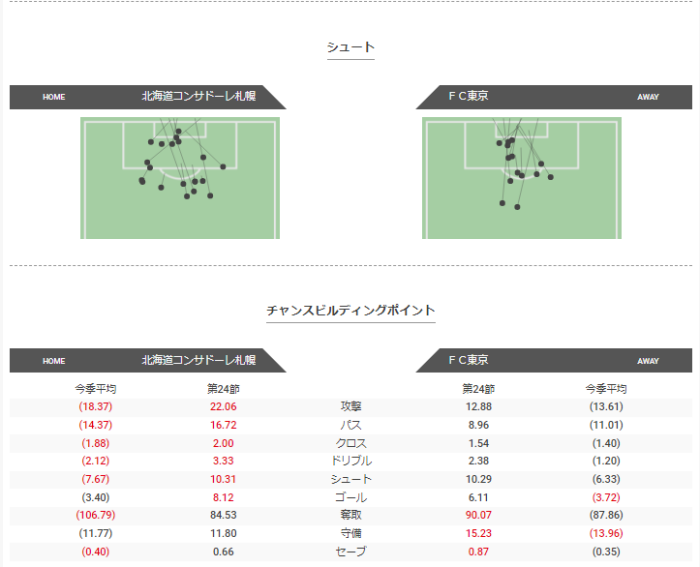The image size is (700, 567).
Task: Click the away 守備 value 15.23
Action: pos(476,533)
